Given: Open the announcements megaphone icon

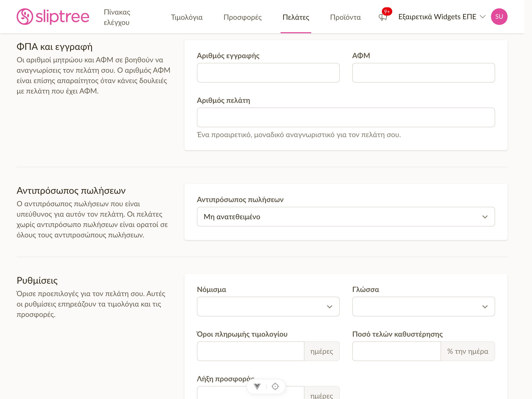Looking at the screenshot, I should tap(383, 17).
